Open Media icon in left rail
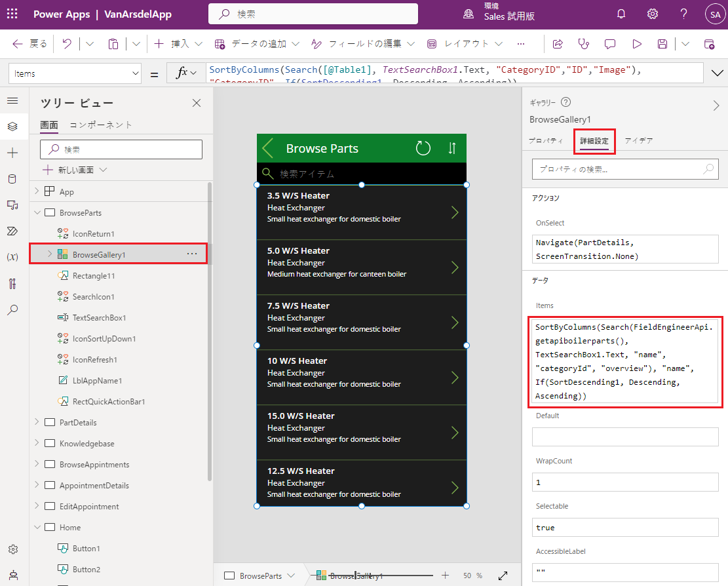Screen dimensions: 728x586 pos(12,205)
